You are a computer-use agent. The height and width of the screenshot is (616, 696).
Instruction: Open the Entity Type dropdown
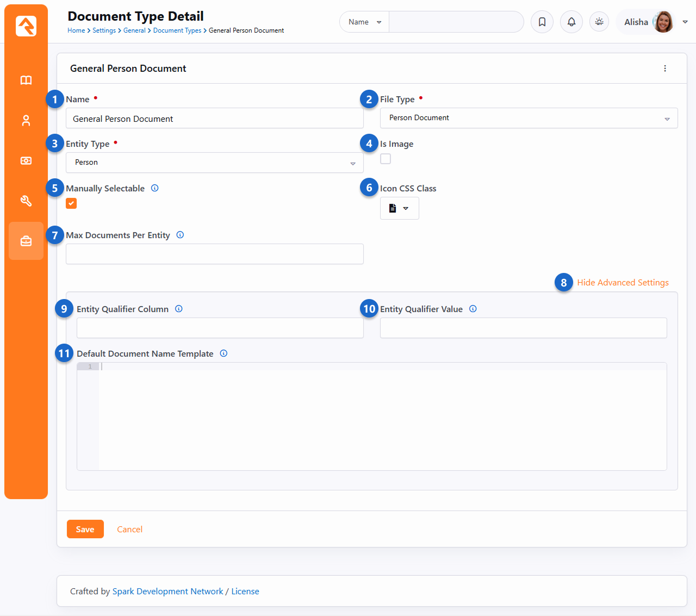coord(214,163)
